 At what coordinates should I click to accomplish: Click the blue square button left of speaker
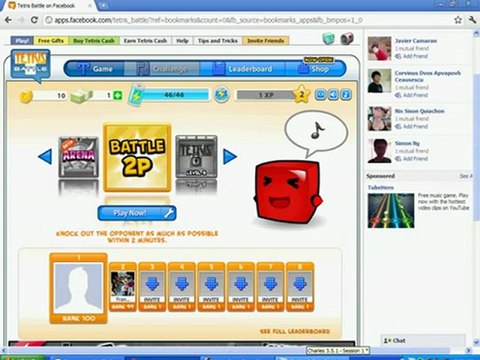pyautogui.click(x=321, y=95)
